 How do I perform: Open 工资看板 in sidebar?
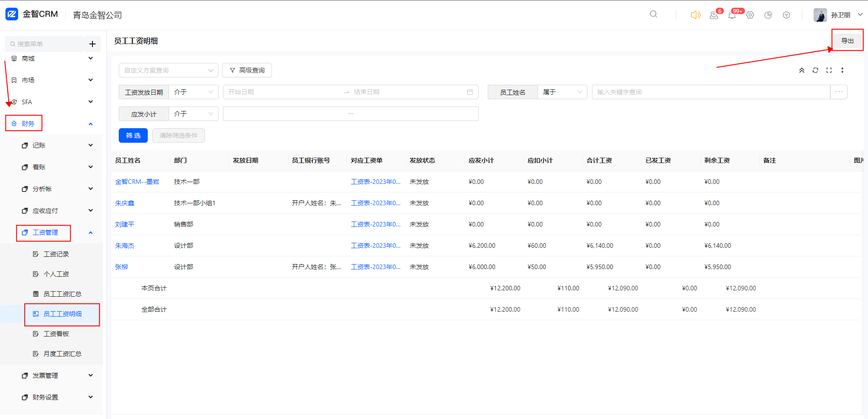pyautogui.click(x=56, y=334)
